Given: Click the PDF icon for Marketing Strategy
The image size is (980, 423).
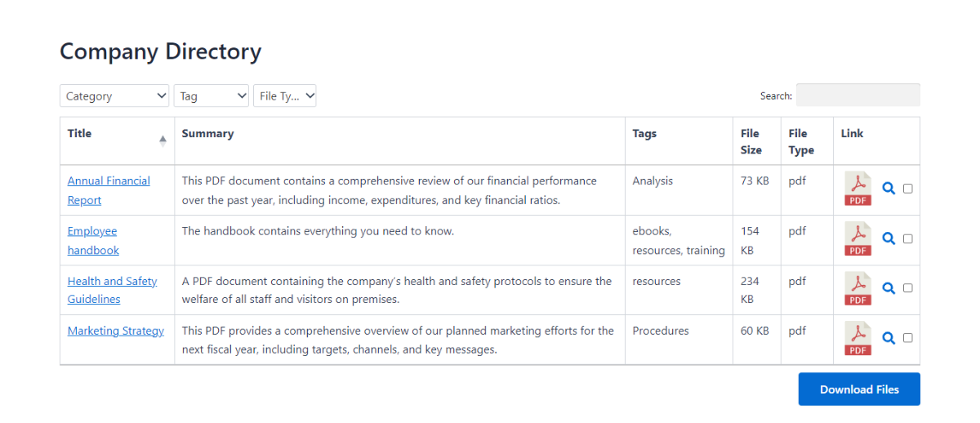Looking at the screenshot, I should [x=857, y=338].
